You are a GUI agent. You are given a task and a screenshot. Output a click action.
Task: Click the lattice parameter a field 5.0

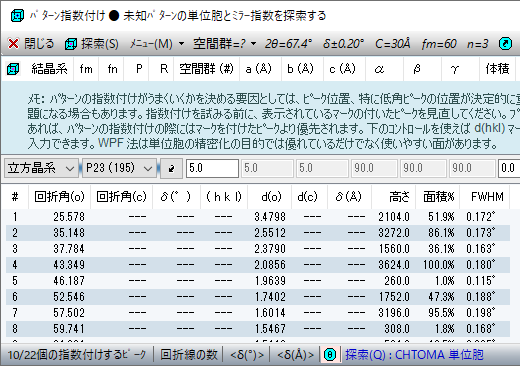[x=212, y=168]
